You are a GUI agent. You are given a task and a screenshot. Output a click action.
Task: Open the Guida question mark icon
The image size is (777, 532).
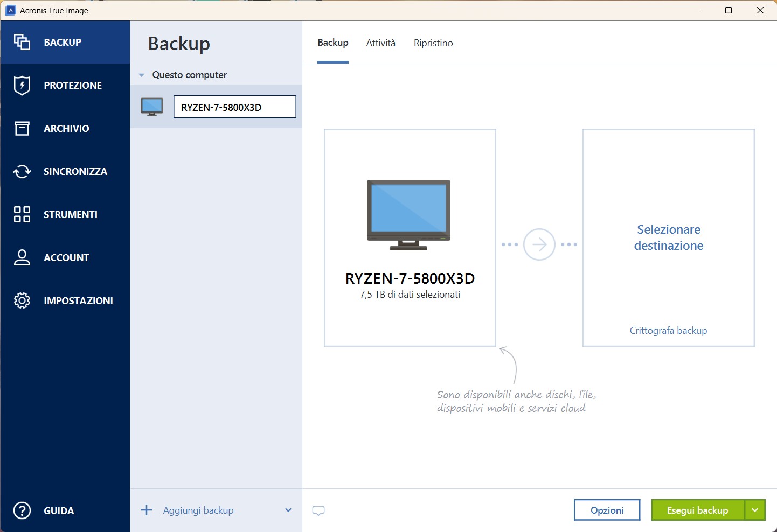[x=22, y=510]
